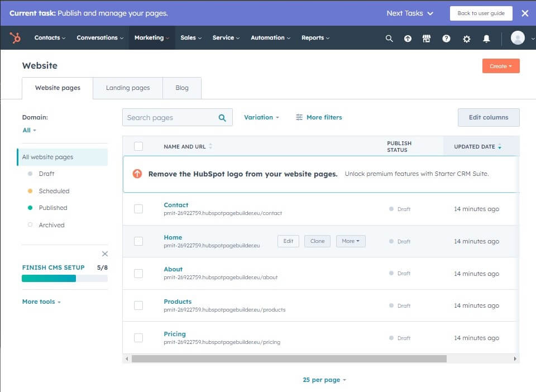Expand the More tools dropdown

coord(41,302)
